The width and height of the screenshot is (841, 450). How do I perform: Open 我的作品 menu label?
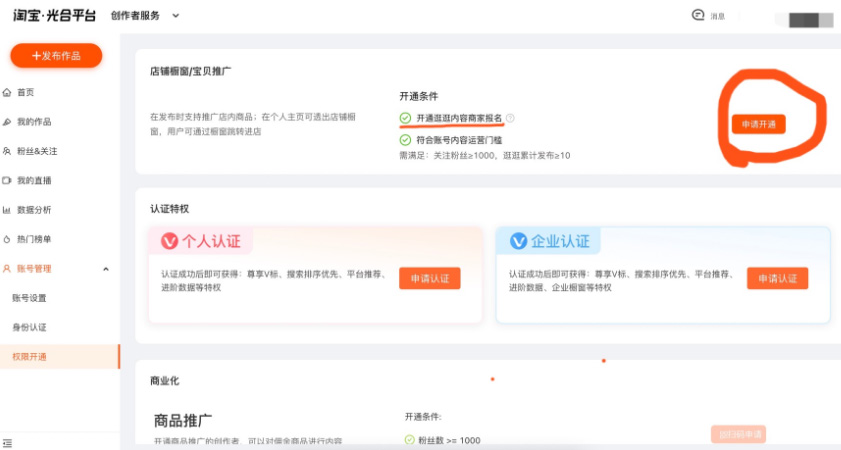34,122
